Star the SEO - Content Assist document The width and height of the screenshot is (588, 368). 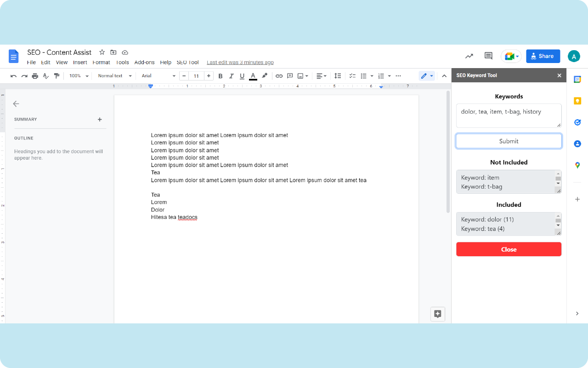(x=102, y=52)
